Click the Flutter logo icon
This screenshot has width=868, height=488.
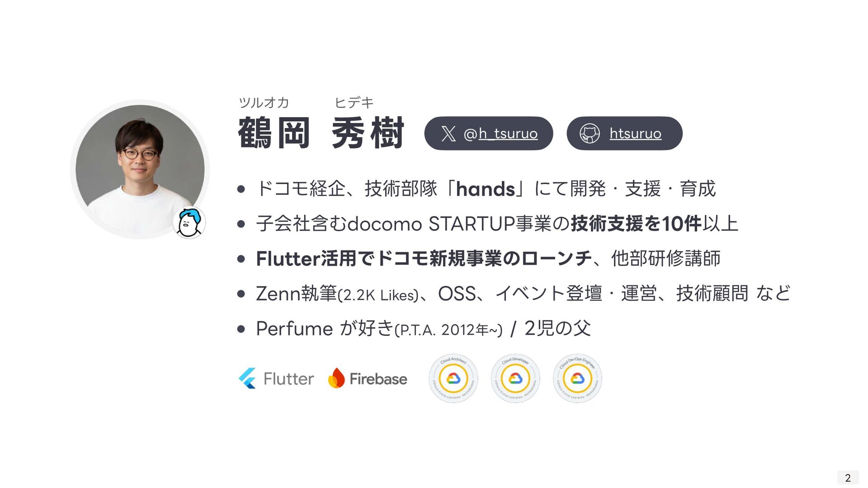click(248, 378)
